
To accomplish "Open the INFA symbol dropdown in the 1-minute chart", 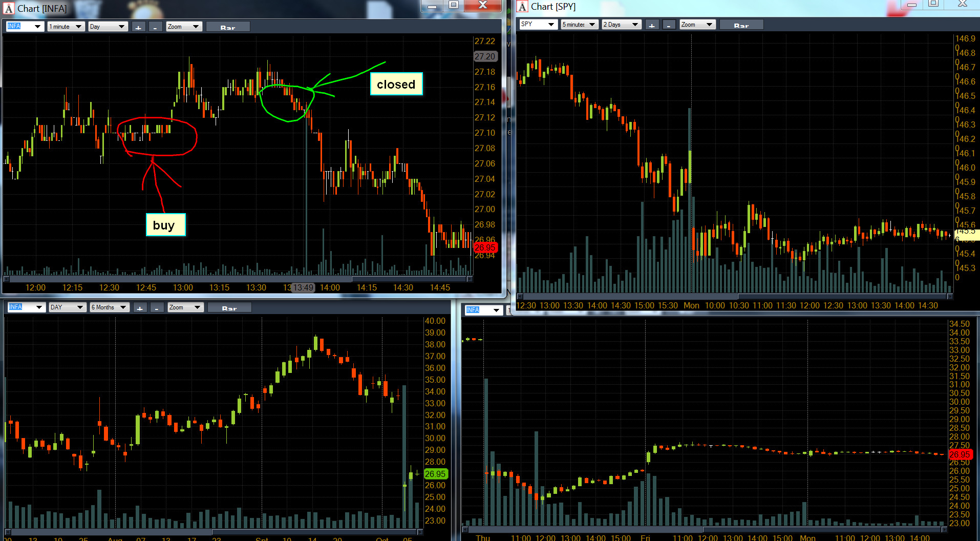I will tap(25, 27).
